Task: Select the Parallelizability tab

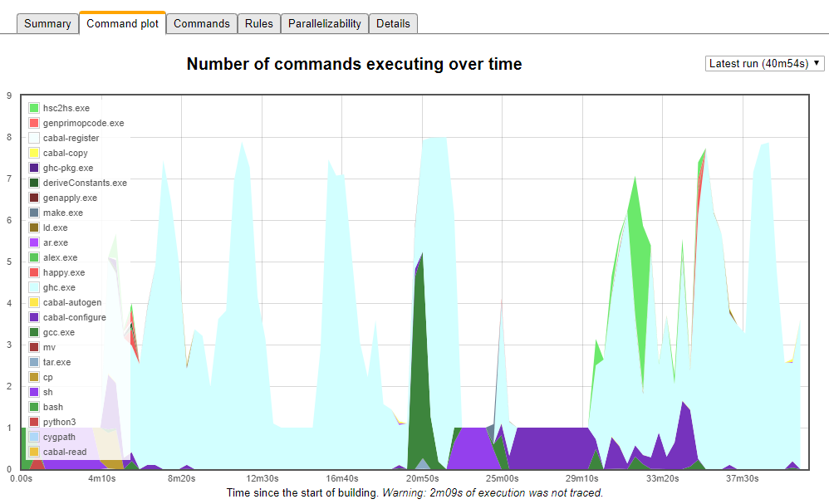Action: 325,24
